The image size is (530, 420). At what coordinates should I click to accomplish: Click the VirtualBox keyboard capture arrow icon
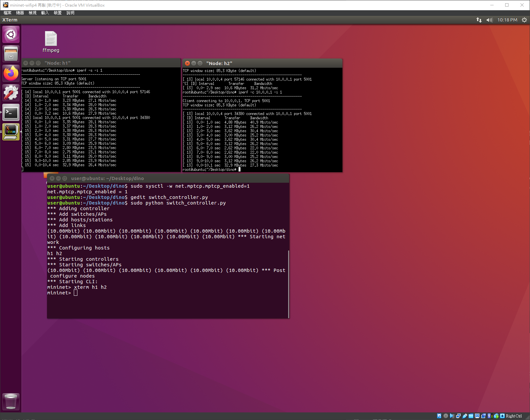coord(503,416)
